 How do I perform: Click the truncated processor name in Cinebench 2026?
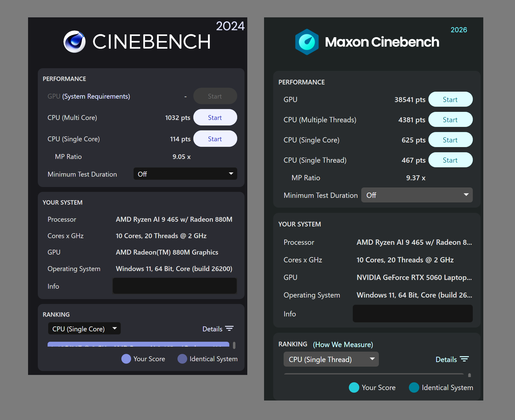pos(414,242)
